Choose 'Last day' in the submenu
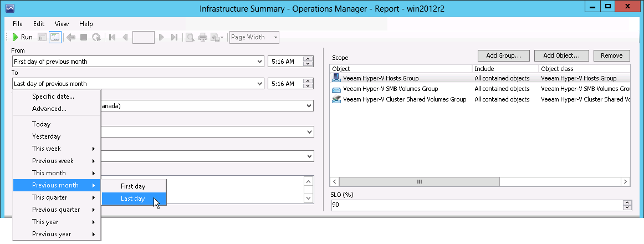644x244 pixels. click(x=134, y=199)
